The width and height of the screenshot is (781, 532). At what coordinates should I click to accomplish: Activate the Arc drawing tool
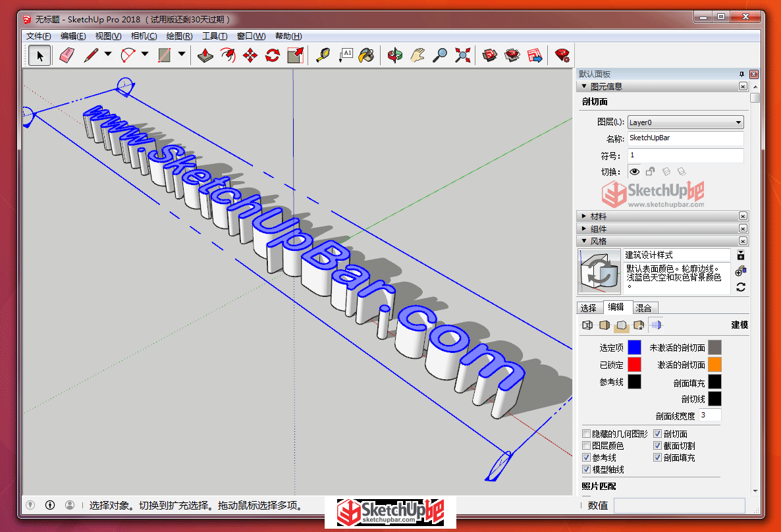(128, 55)
